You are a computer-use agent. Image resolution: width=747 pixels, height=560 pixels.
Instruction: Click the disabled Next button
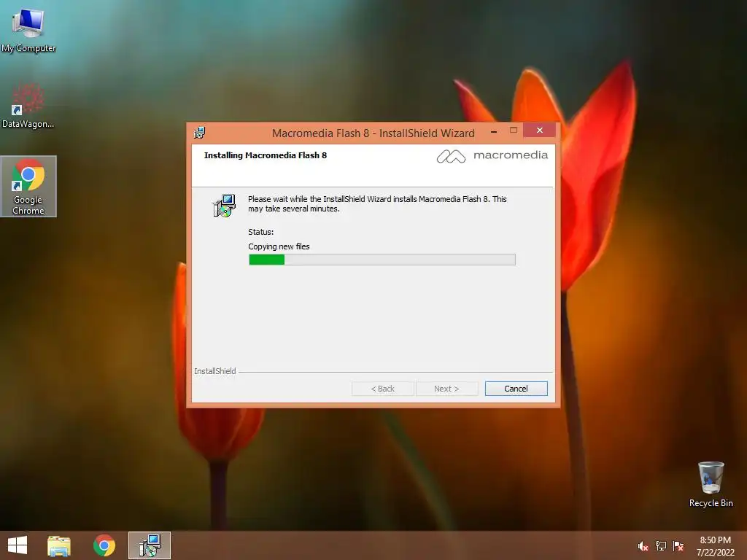coord(446,389)
